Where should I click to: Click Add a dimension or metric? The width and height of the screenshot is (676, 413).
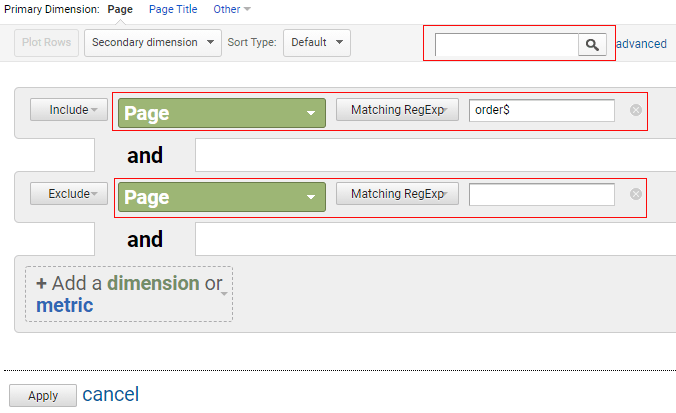[x=129, y=294]
